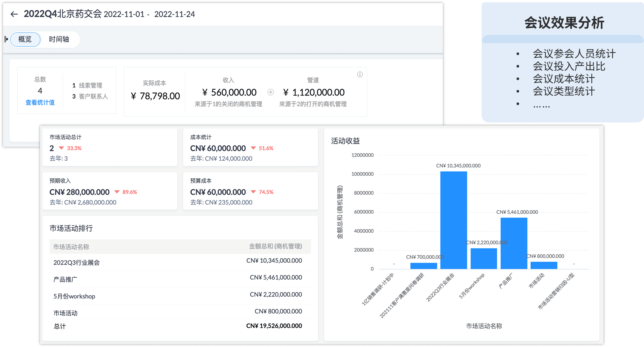This screenshot has height=347, width=644.
Task: Click the plus icon between 收入 and 管道
Action: [x=270, y=92]
